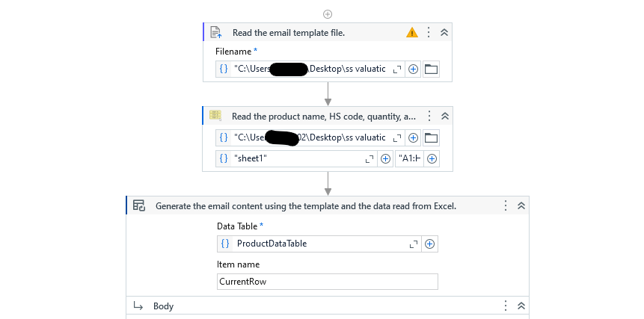Screen dimensions: 644x319
Task: Click the add activity plus circle at top
Action: point(328,14)
